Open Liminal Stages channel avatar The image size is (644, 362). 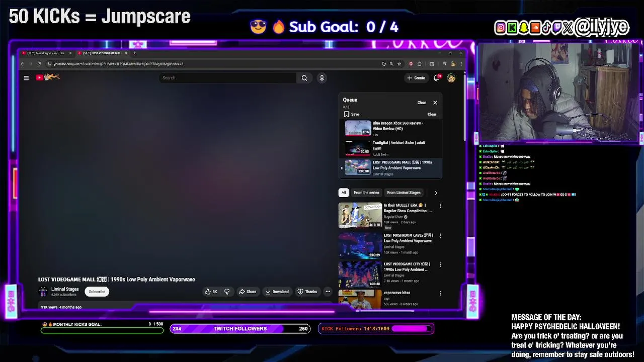43,292
